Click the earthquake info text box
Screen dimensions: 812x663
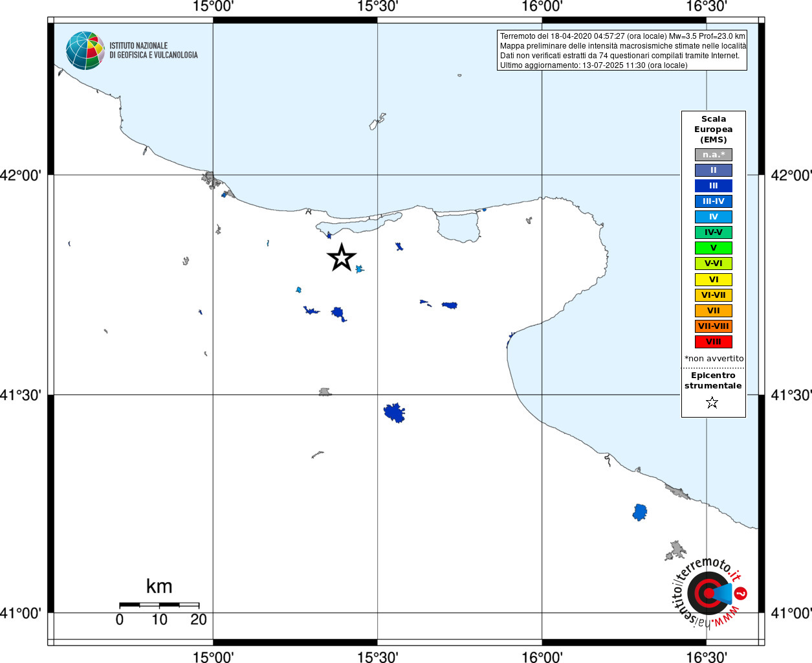(622, 51)
